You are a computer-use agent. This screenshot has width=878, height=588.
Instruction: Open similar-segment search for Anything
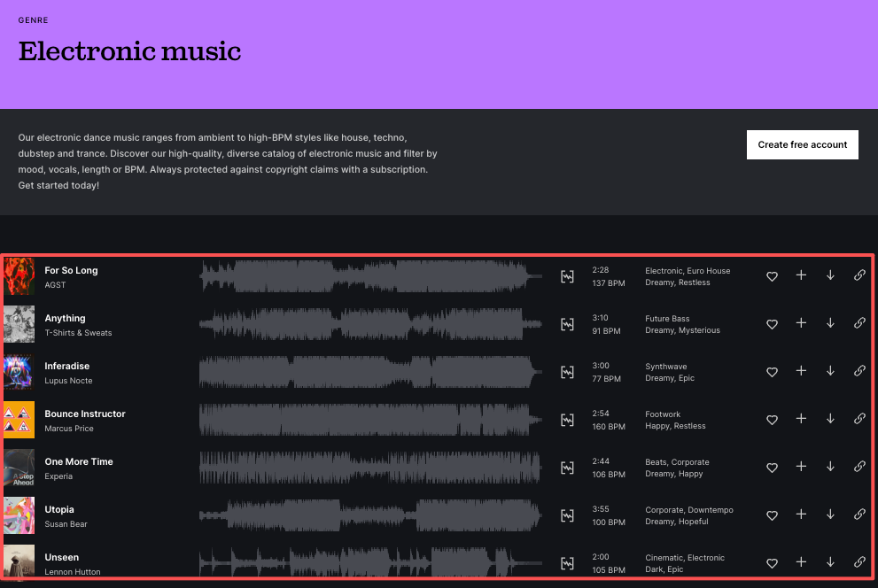tap(567, 324)
